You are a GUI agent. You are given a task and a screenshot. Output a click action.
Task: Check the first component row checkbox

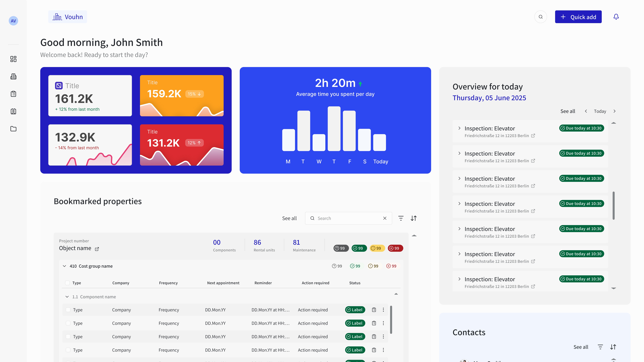[68, 310]
